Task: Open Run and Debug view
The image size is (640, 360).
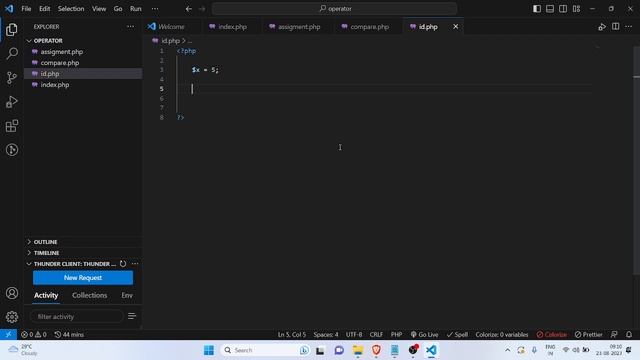Action: [x=12, y=102]
